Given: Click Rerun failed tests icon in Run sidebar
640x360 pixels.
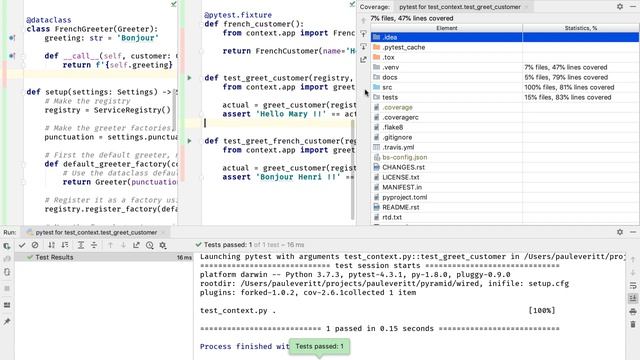Looking at the screenshot, I should tap(7, 259).
